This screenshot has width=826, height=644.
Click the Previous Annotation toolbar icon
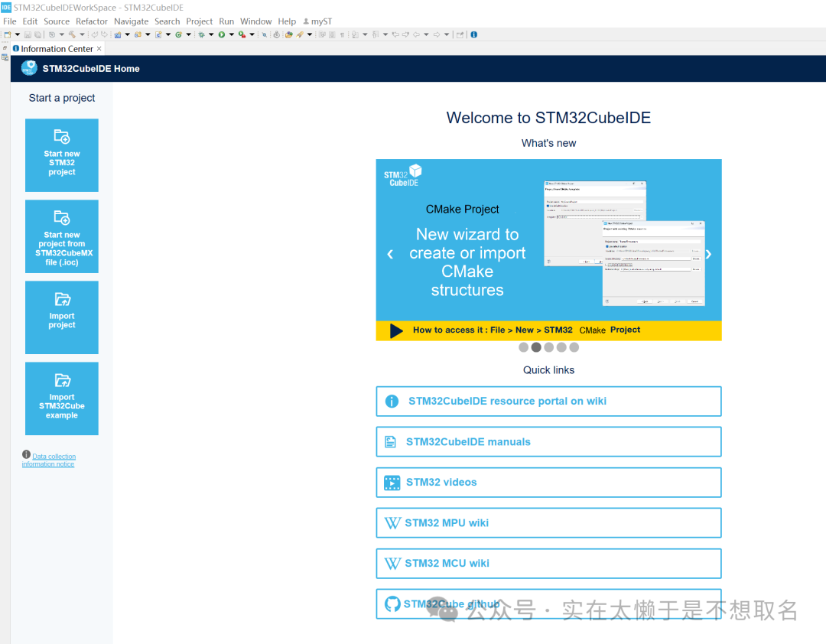tap(375, 34)
